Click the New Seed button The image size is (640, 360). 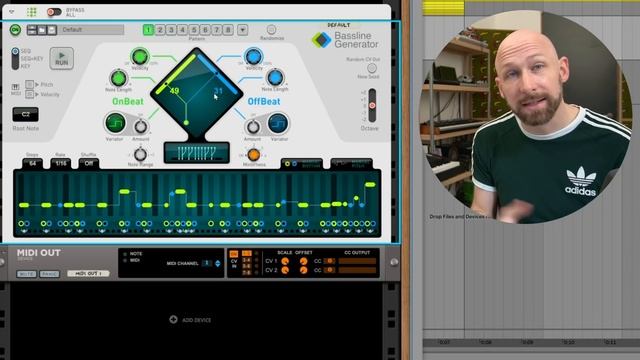click(x=371, y=68)
